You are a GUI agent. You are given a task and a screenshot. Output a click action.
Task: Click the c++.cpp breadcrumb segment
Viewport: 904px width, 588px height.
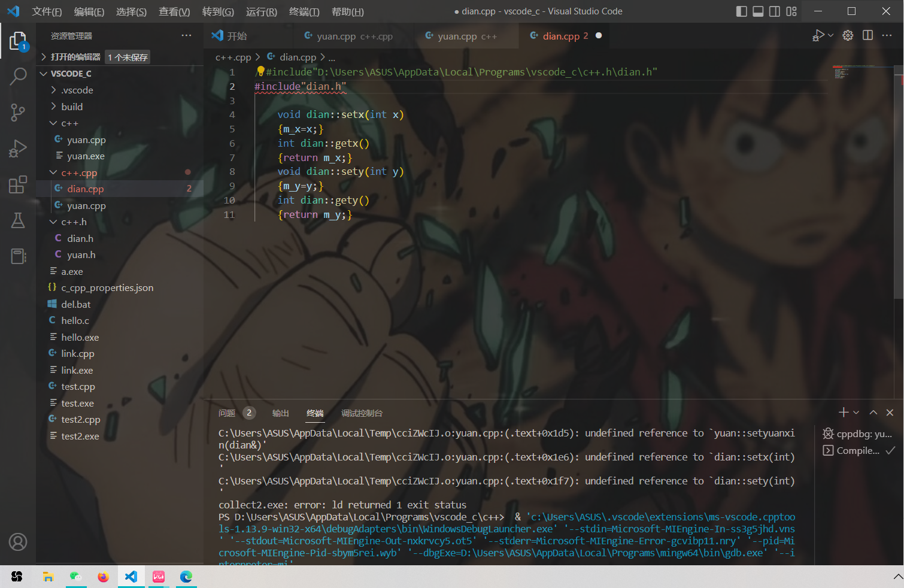[233, 57]
